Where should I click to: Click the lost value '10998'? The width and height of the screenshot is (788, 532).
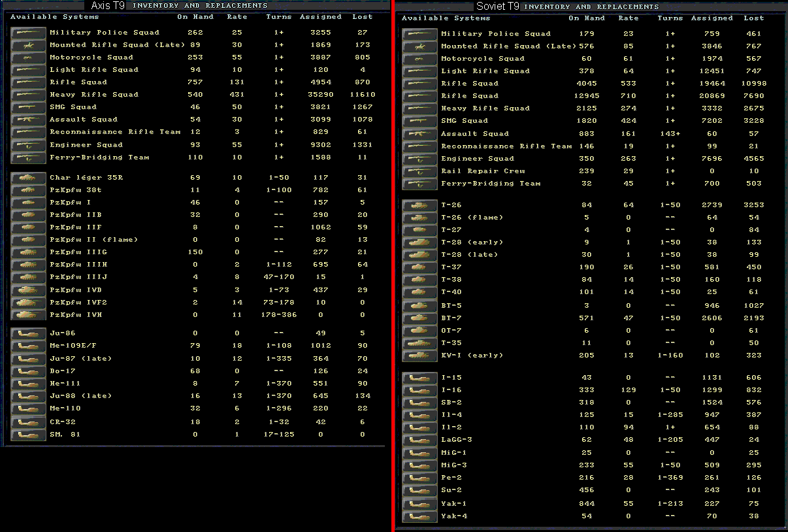coord(753,84)
